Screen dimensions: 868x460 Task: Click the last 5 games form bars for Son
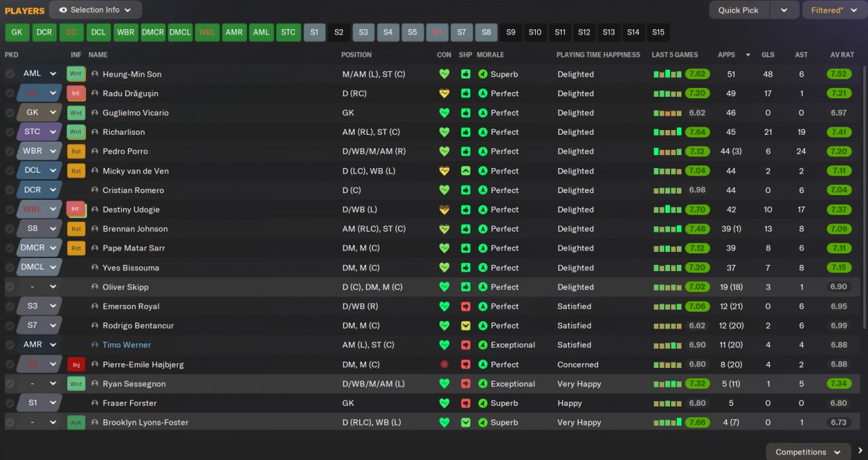(x=667, y=74)
